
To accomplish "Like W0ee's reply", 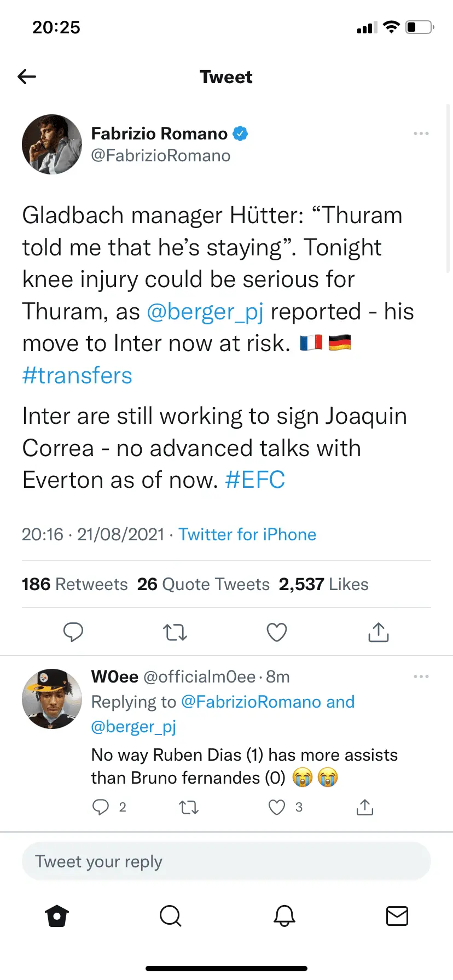I will (x=277, y=807).
